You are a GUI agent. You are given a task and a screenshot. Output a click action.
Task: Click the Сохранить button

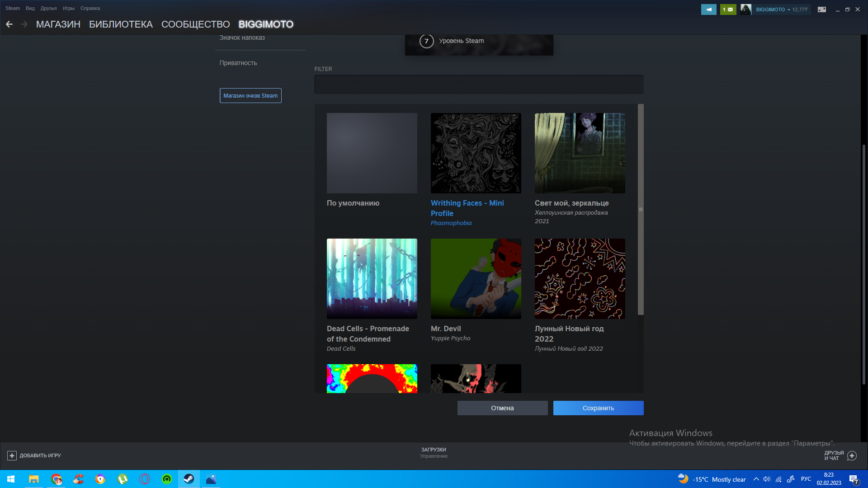point(598,408)
